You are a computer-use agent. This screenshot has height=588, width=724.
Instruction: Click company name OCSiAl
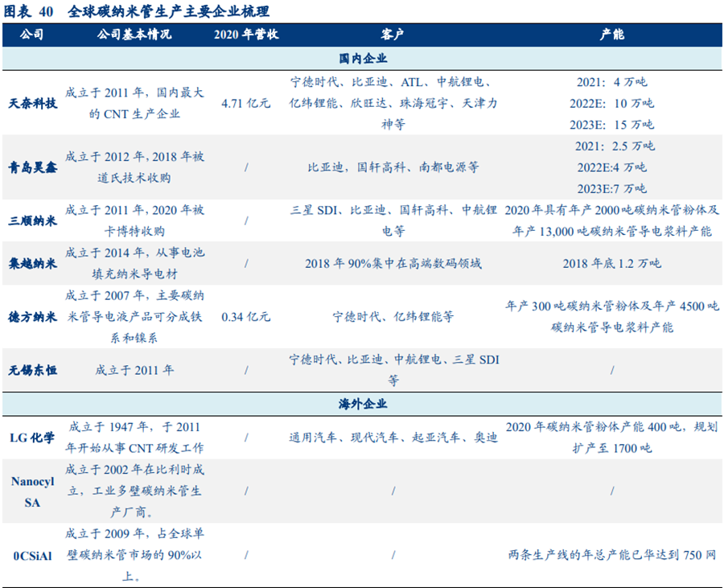pyautogui.click(x=32, y=556)
